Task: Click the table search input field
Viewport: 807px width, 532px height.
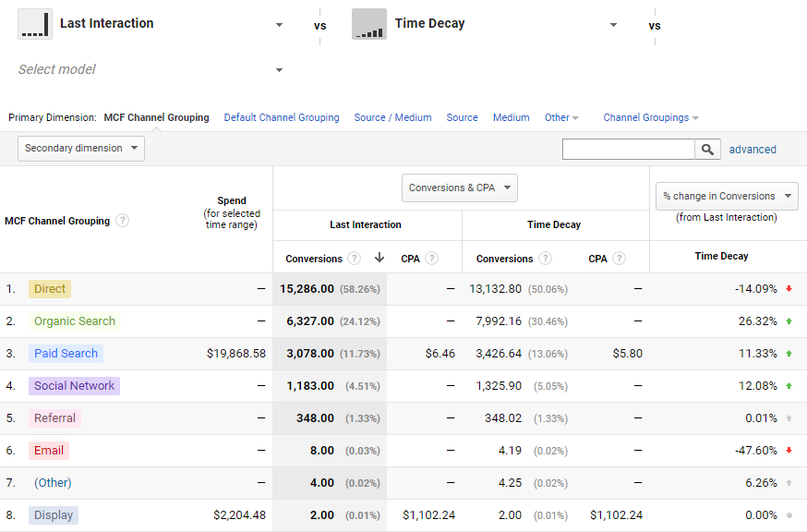Action: point(629,150)
